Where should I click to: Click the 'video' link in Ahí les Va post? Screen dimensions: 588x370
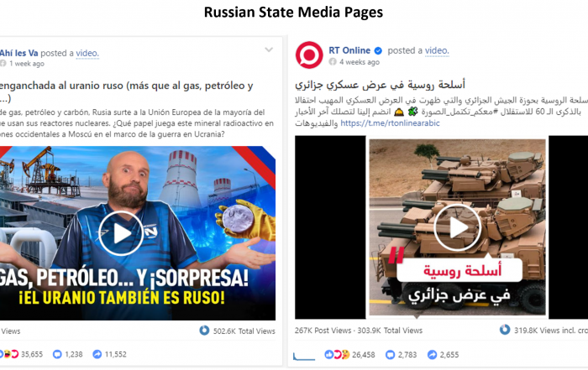(x=87, y=53)
